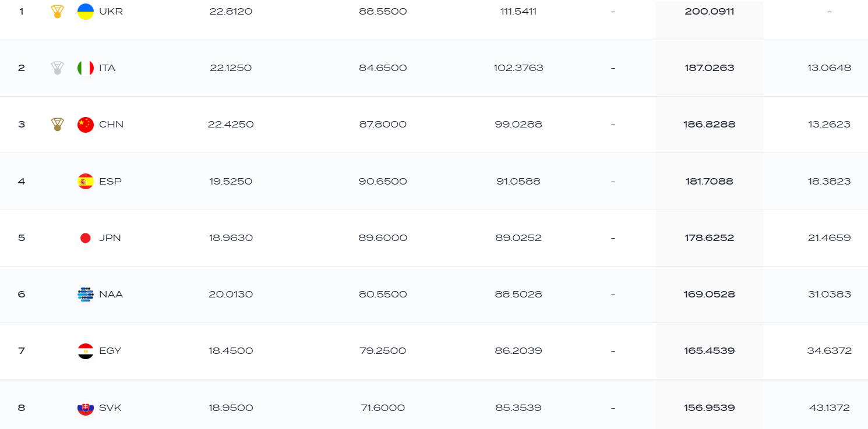Screen dimensions: 868x429
Task: Click the Spain flag icon
Action: pyautogui.click(x=86, y=181)
